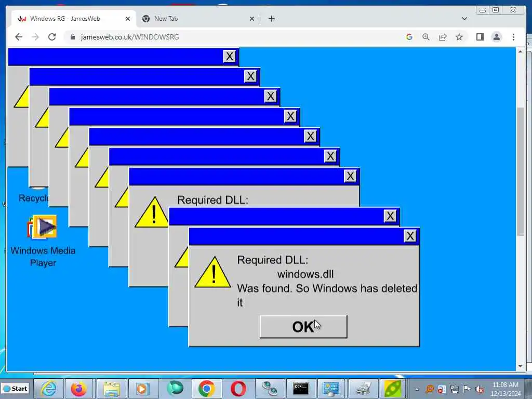Image resolution: width=532 pixels, height=399 pixels.
Task: Expand the tab search chevron
Action: click(464, 19)
